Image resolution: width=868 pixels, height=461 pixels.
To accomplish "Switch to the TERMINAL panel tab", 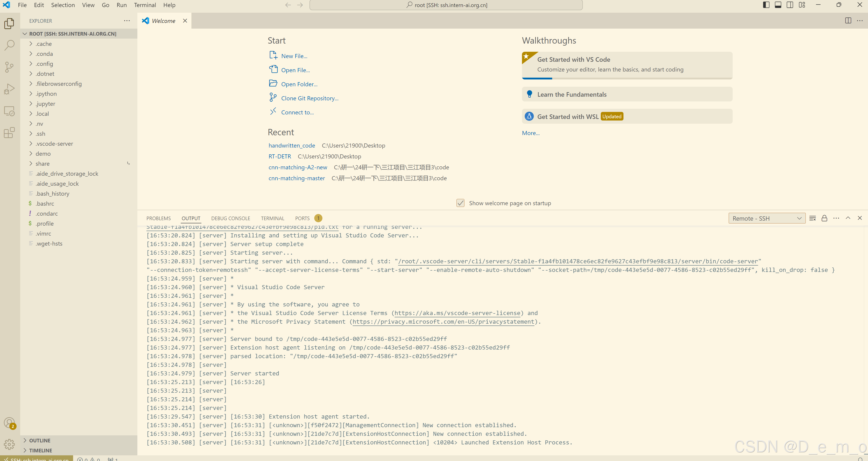I will [273, 218].
